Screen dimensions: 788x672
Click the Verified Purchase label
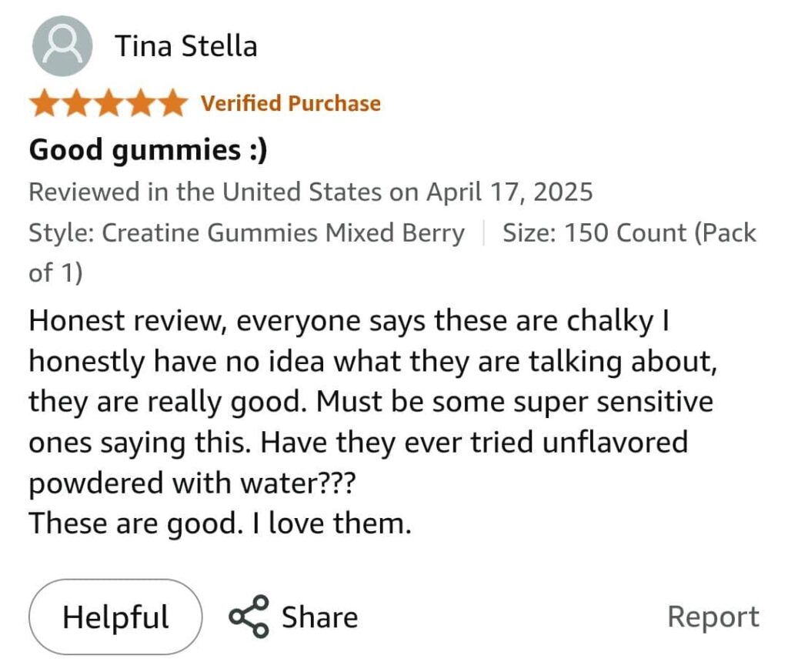point(291,103)
